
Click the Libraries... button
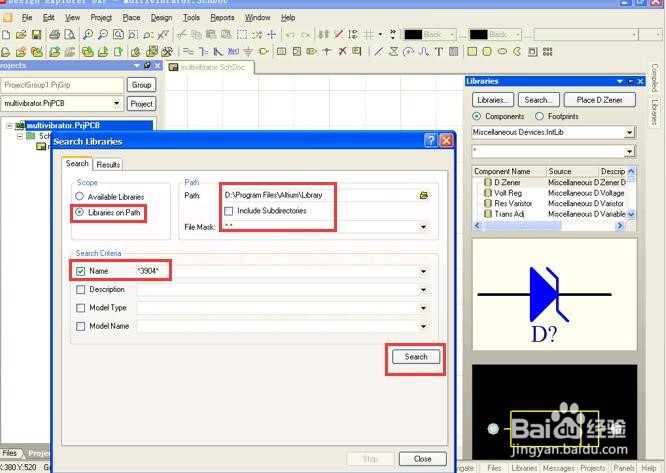(493, 100)
